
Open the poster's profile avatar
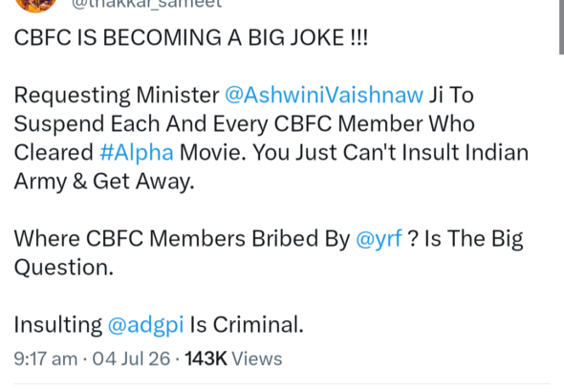[x=35, y=5]
